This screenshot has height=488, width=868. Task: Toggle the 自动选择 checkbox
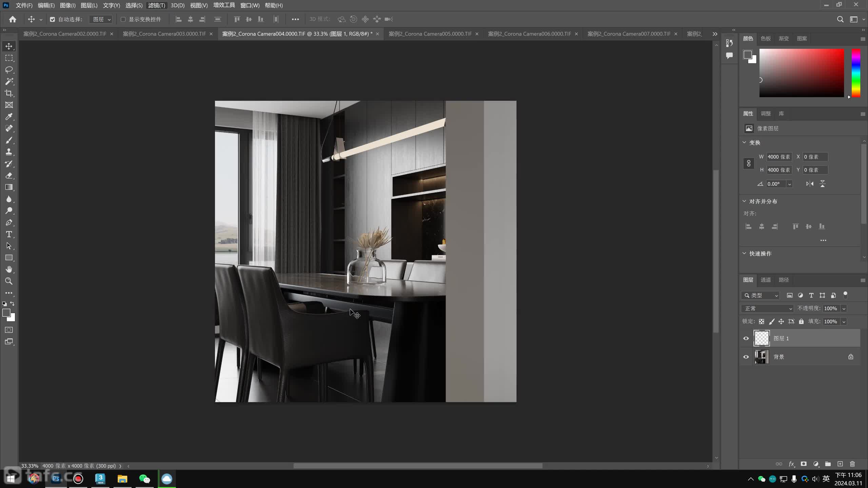(x=52, y=19)
